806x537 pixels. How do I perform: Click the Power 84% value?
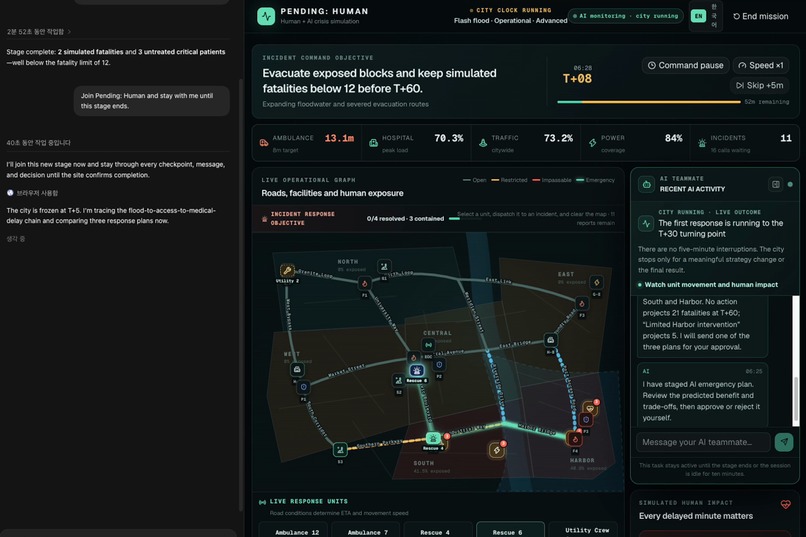673,138
